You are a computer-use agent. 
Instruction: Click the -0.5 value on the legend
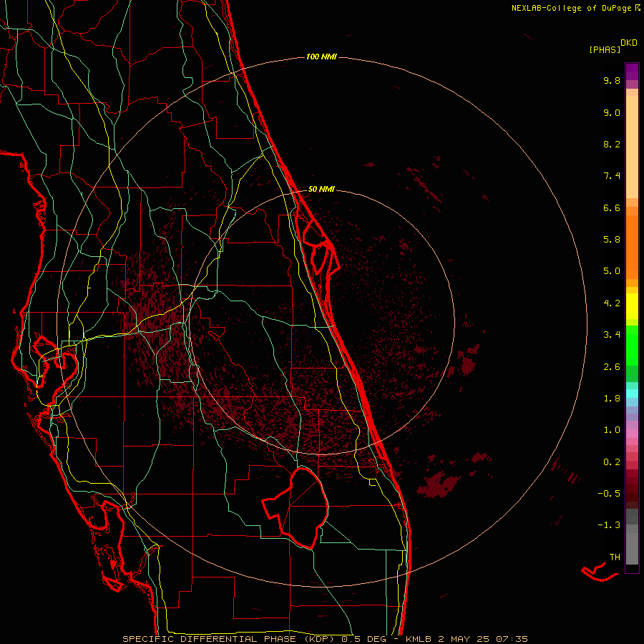pos(609,494)
